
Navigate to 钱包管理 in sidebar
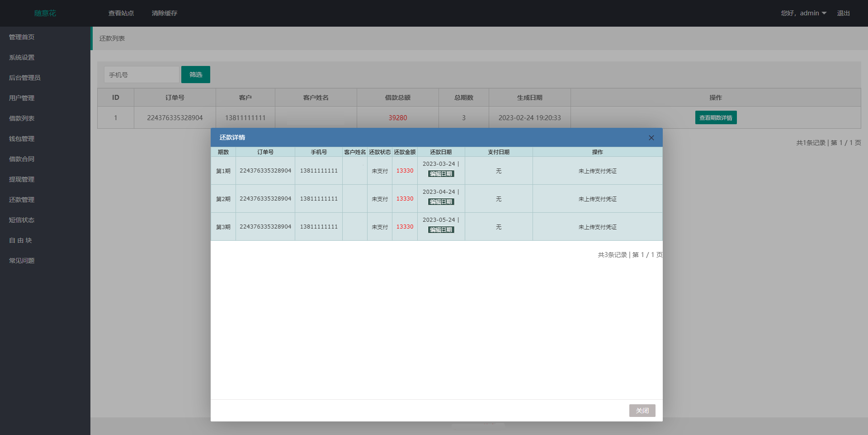coord(22,139)
